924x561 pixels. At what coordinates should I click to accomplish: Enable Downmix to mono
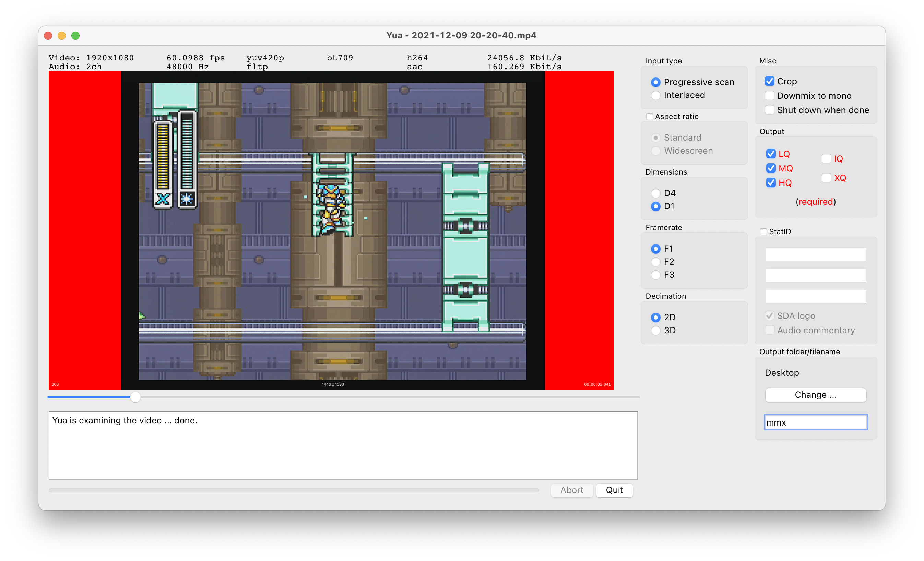(x=770, y=96)
